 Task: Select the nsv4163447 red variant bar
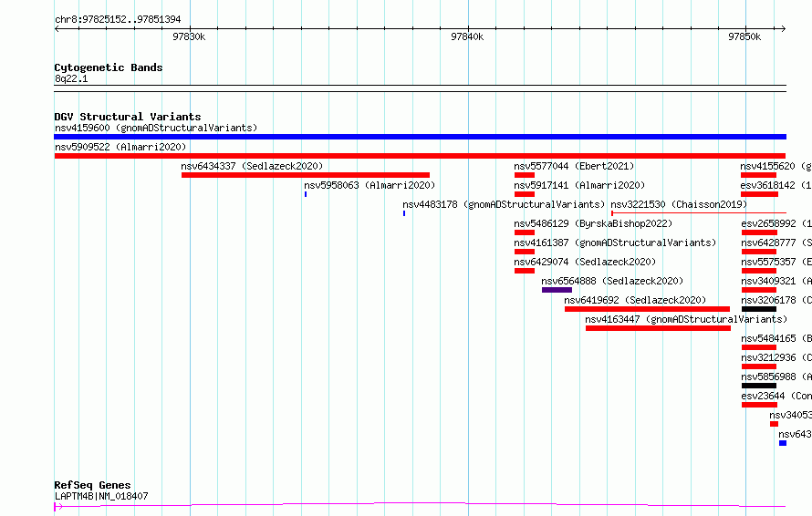pos(658,328)
